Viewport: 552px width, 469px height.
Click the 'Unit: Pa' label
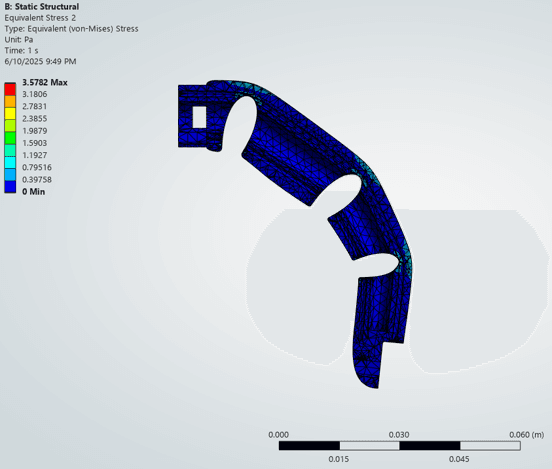click(19, 39)
